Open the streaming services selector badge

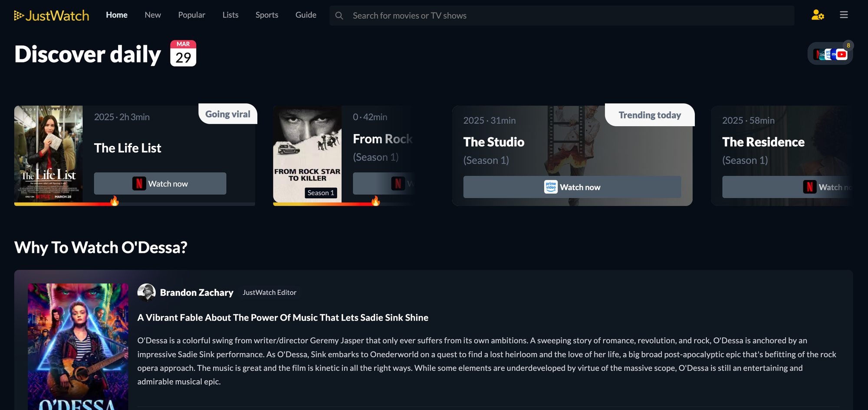[830, 54]
